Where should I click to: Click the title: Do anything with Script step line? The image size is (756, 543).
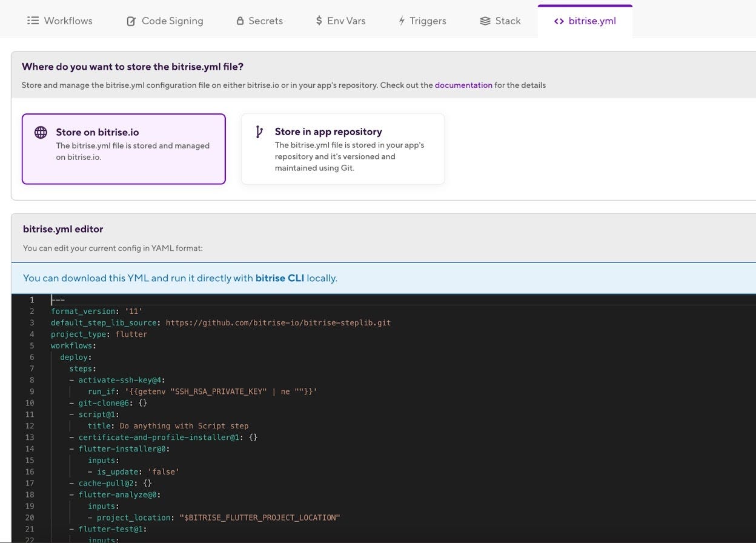[168, 426]
